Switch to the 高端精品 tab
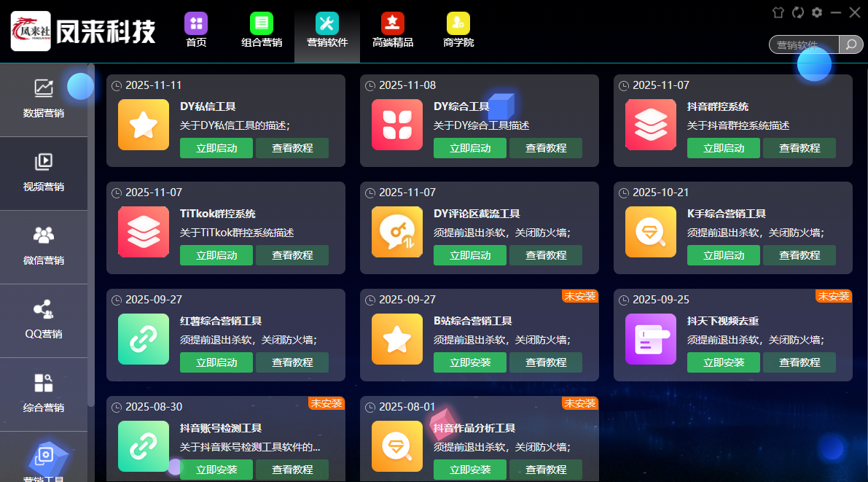This screenshot has height=482, width=868. click(392, 31)
